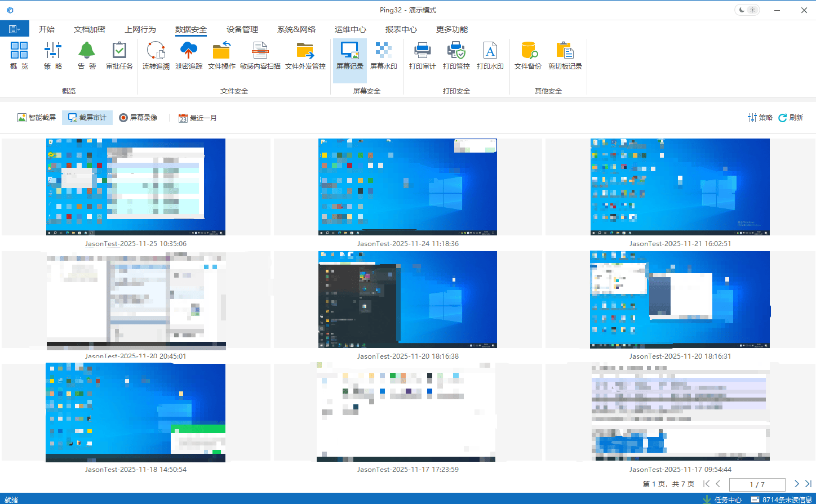Switch to 屏幕录像 view
Screen dimensions: 816x504
[x=138, y=118]
